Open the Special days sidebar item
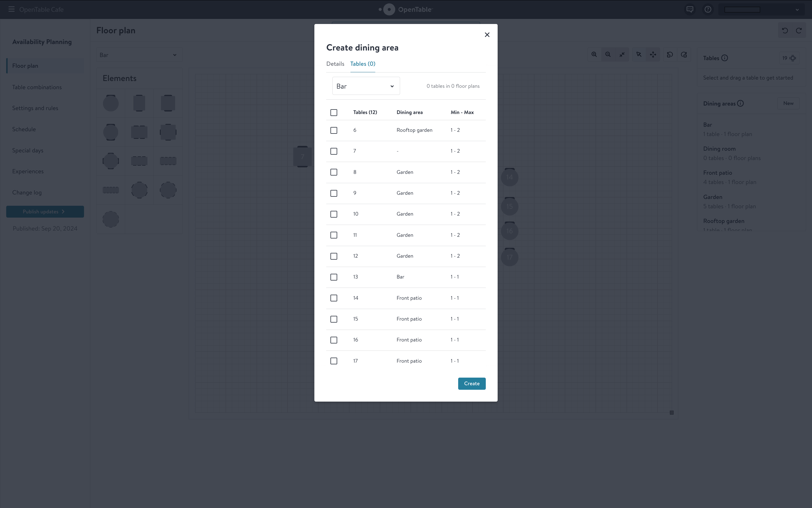Screen dimensions: 812x508 point(28,150)
